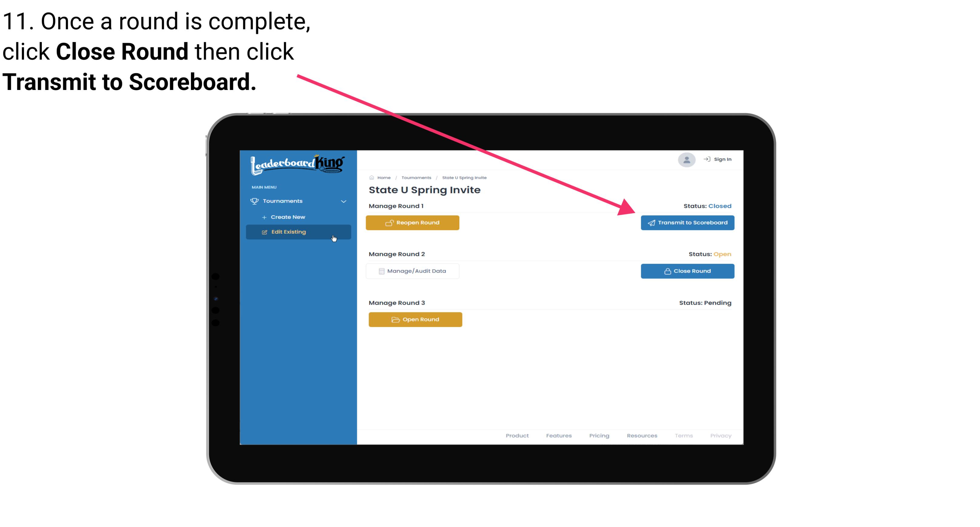Click the Home breadcrumb link
980x527 pixels.
pos(383,177)
